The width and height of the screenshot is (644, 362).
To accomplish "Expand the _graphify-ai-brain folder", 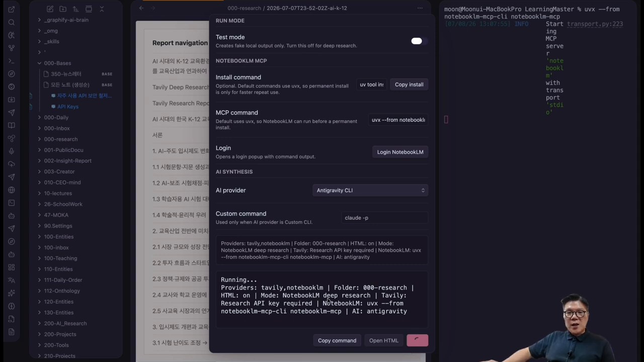I will [39, 20].
